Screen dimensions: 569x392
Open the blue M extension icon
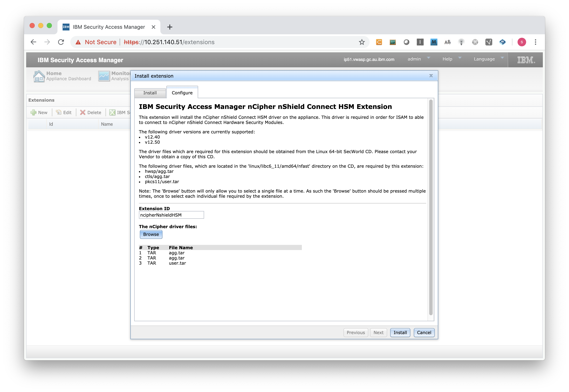434,42
